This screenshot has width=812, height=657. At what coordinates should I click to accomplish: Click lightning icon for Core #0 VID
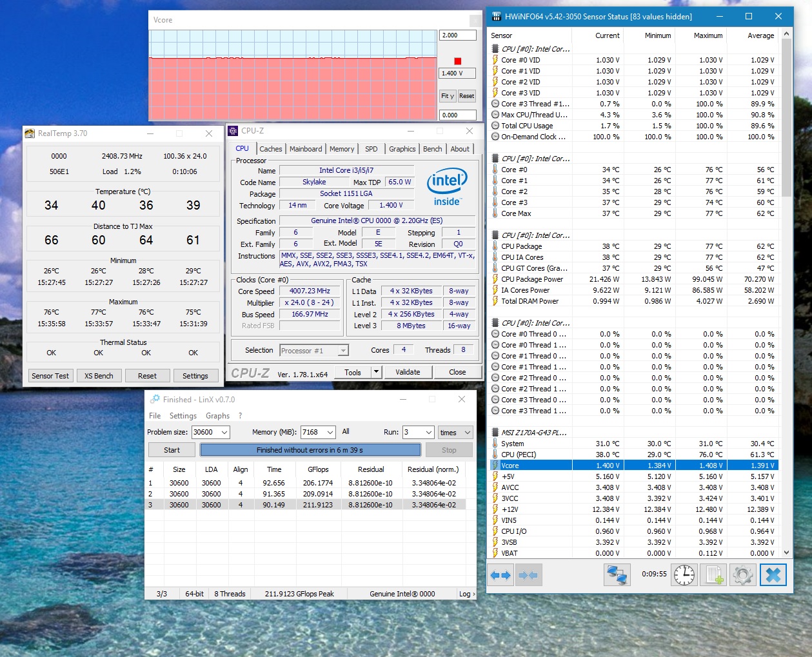495,60
